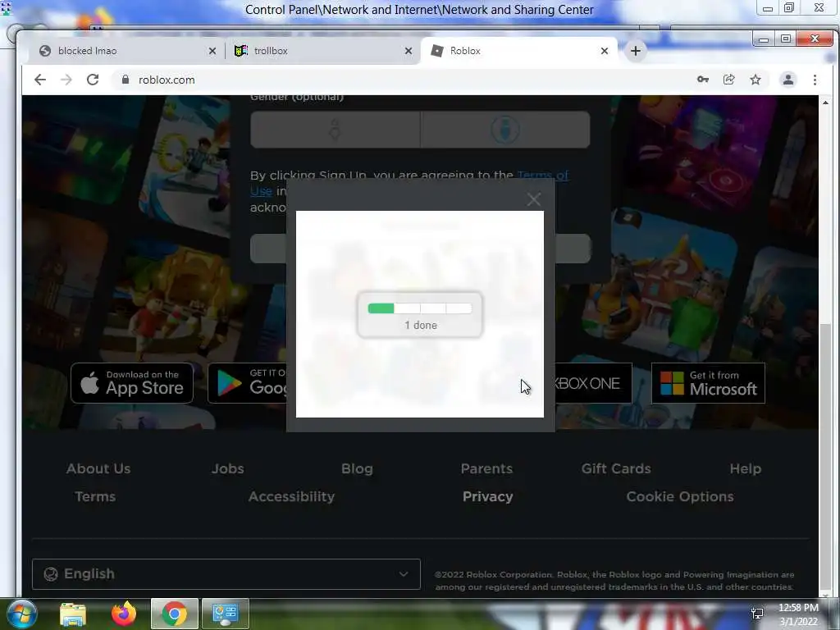The height and width of the screenshot is (630, 840).
Task: Open the Blog footer link
Action: [357, 468]
